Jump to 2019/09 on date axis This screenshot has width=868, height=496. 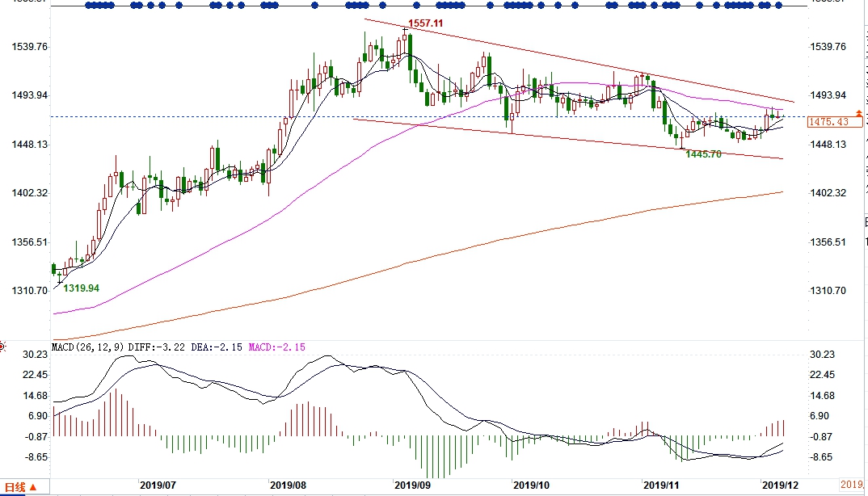coord(411,485)
